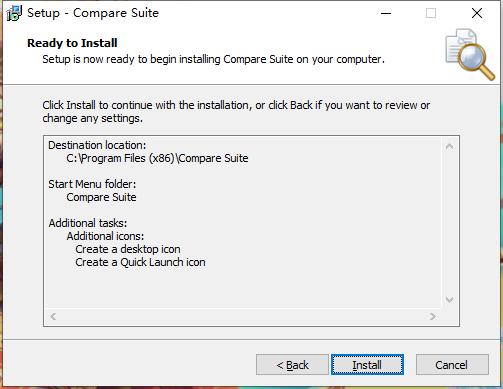Go back with the Back button
This screenshot has height=389, width=503.
tap(292, 365)
